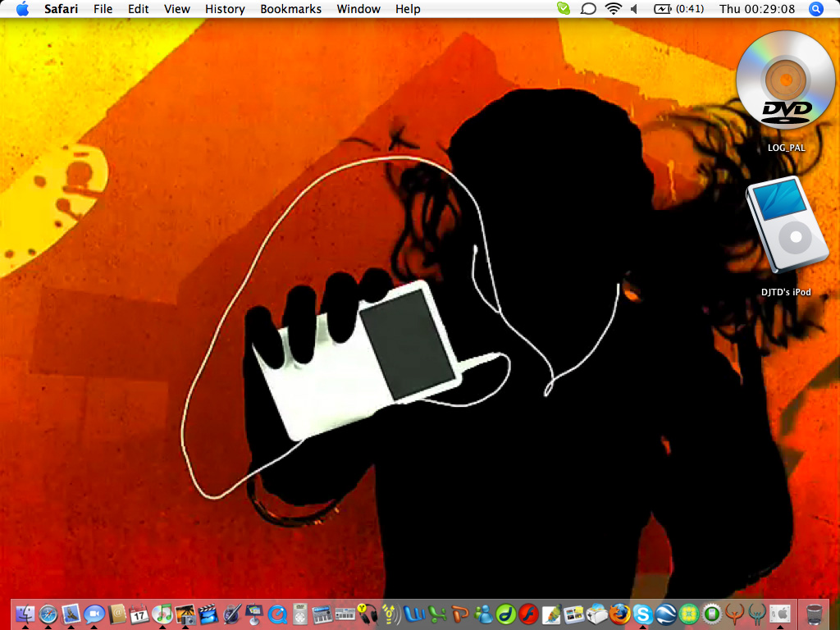Open the iChat speech bubble menu bar icon
The image size is (840, 630).
click(588, 8)
